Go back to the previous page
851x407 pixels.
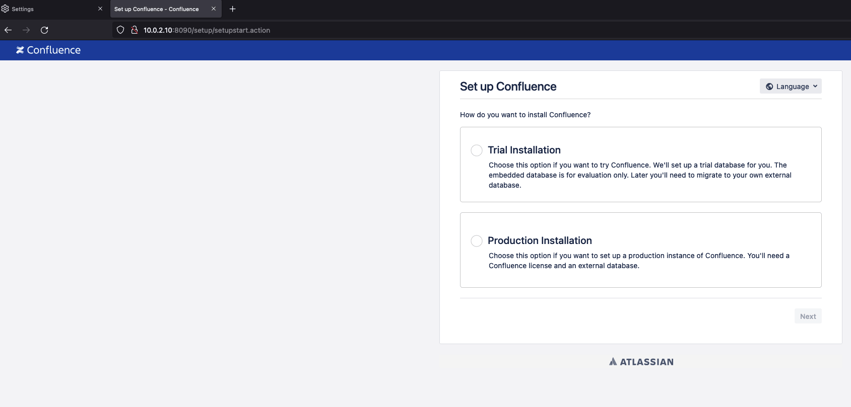8,30
